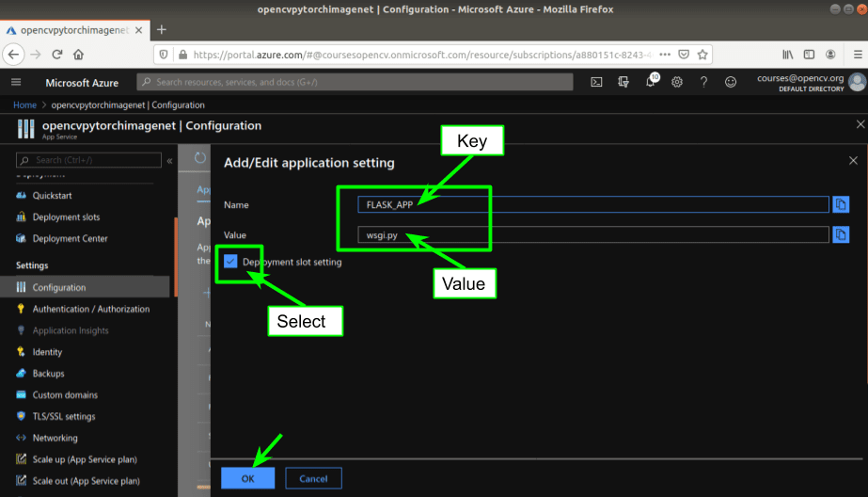Select Configuration in the sidebar
Image resolution: width=868 pixels, height=497 pixels.
point(85,287)
